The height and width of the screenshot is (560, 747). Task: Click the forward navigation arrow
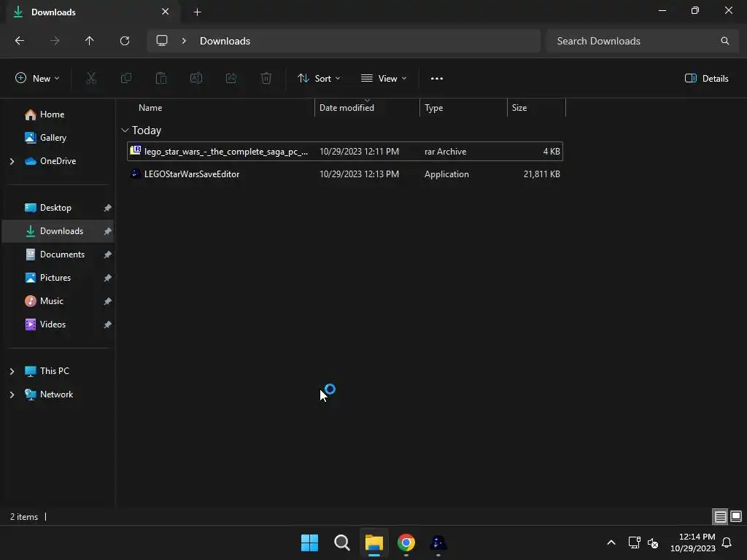pos(55,41)
